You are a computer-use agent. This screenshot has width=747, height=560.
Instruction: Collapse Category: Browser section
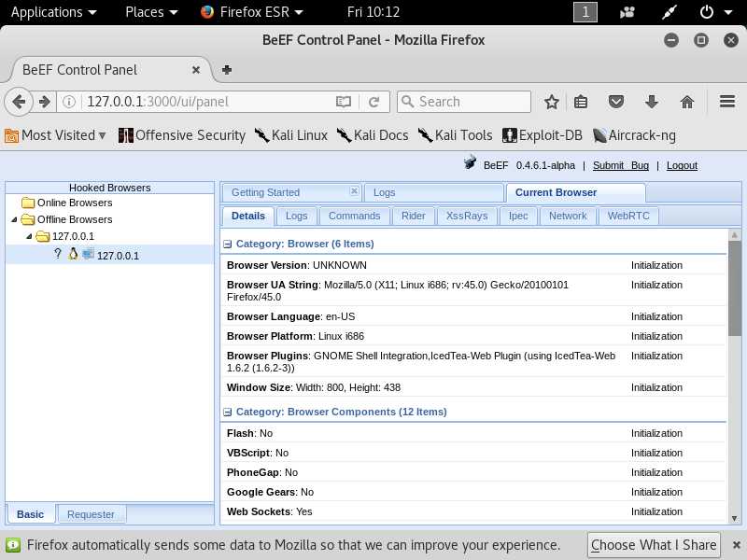pyautogui.click(x=227, y=244)
